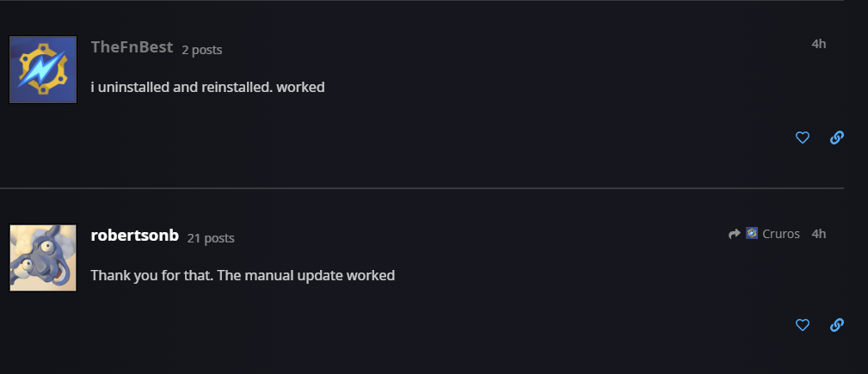Screen dimensions: 868x374
Task: Click the small Cruros avatar icon
Action: pos(752,233)
